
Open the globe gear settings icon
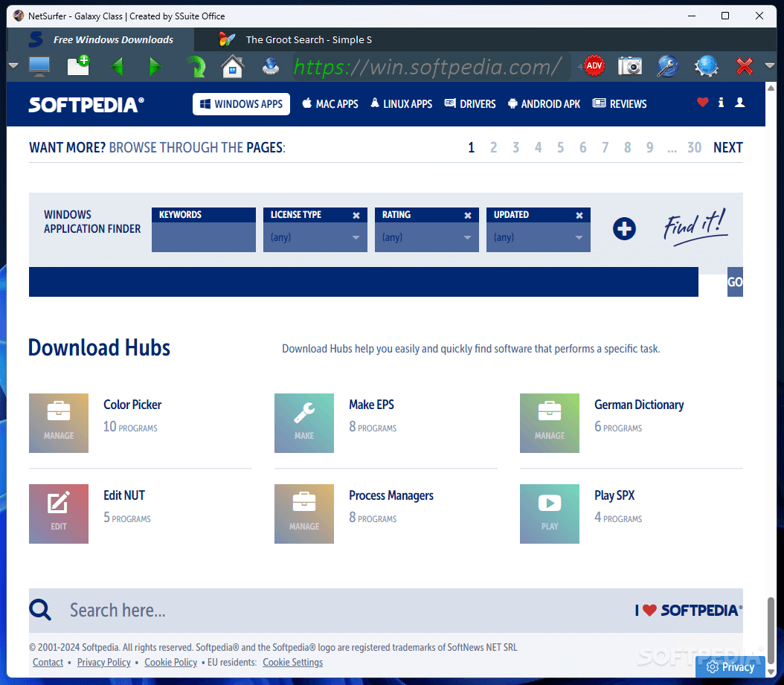706,66
